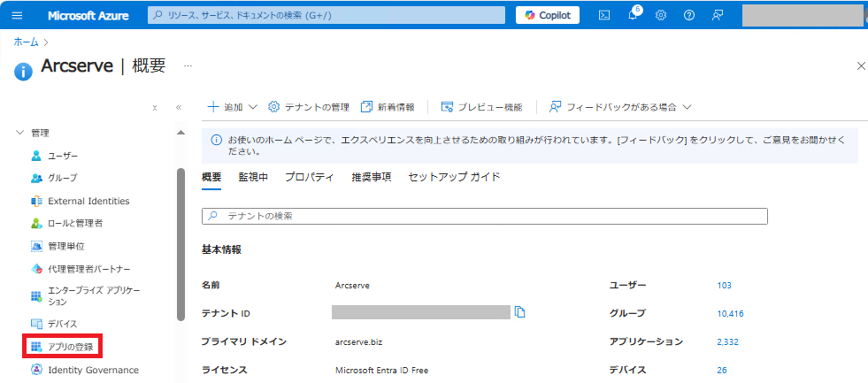Viewport: 868px width, 383px height.
Task: Click the arcserve.biz domain text
Action: [x=358, y=342]
